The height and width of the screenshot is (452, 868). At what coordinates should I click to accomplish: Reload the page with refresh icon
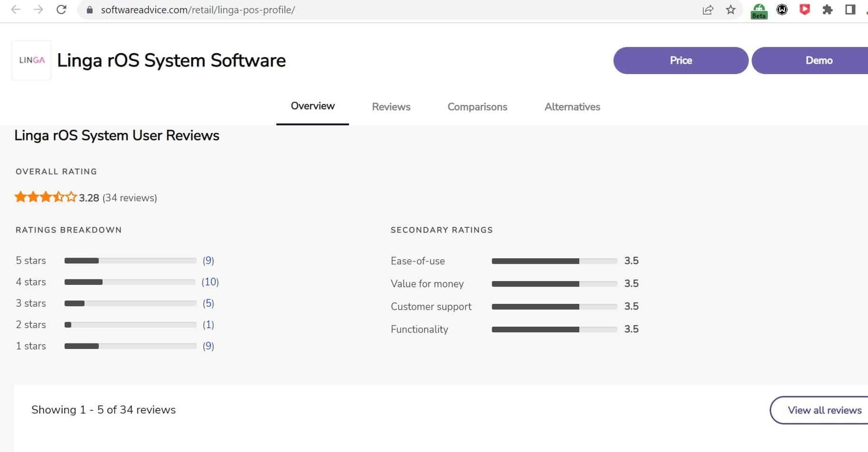61,9
